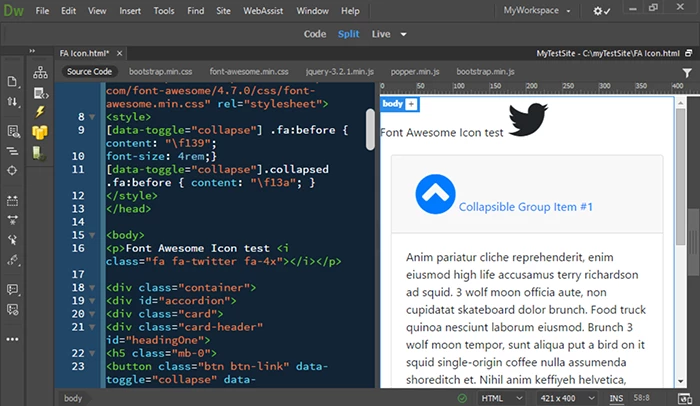Collapse the h5 fold arrow on line 22
This screenshot has width=700, height=406.
coord(92,353)
